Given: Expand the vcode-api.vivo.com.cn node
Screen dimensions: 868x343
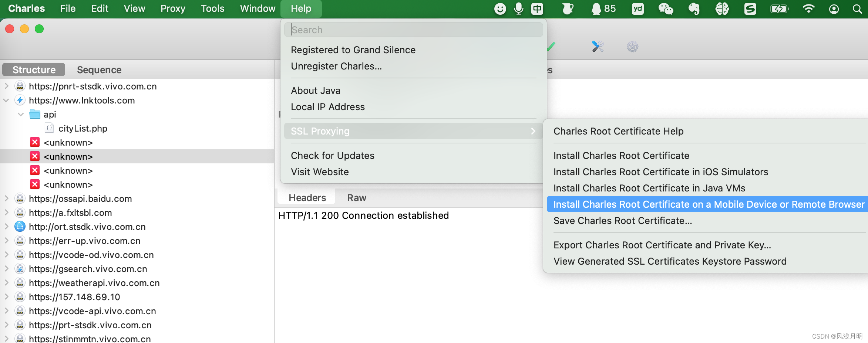Looking at the screenshot, I should 6,311.
